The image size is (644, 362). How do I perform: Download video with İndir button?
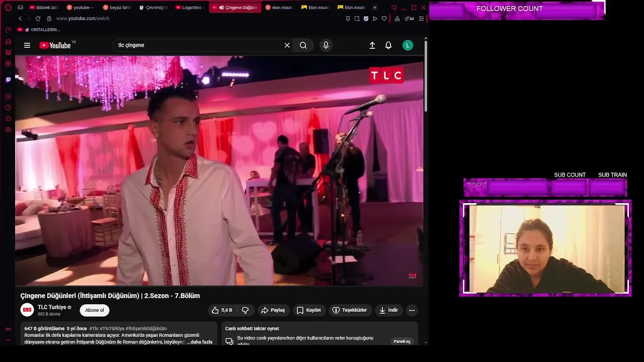point(388,310)
